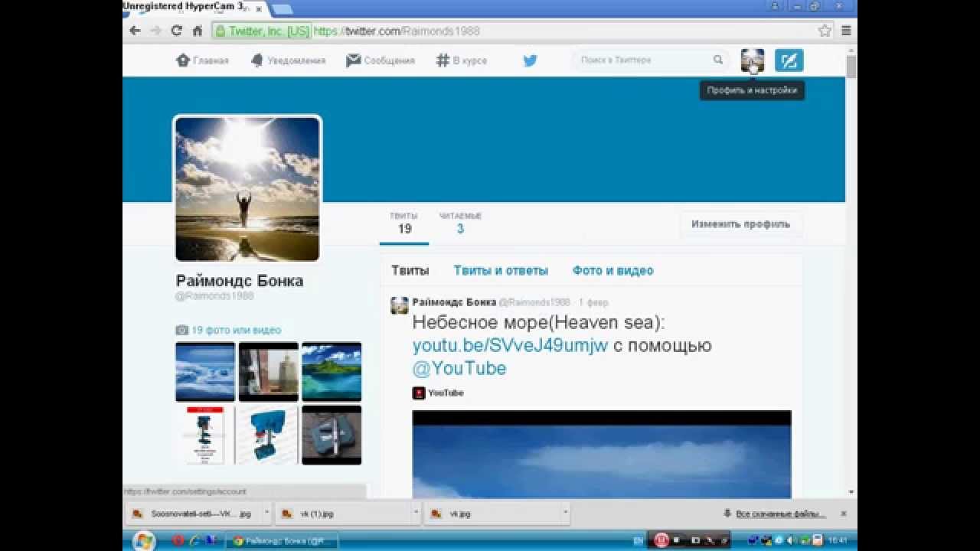Open the youtu.be/SVveJ49umjw link

(510, 345)
